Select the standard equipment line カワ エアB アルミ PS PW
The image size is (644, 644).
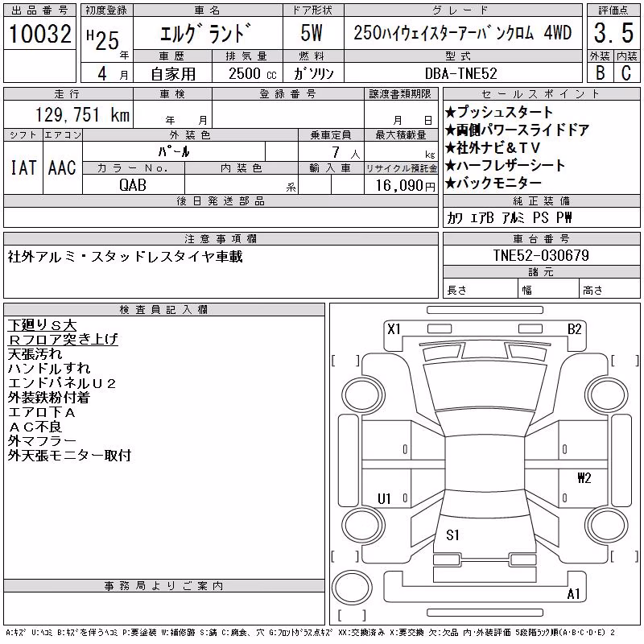point(510,217)
